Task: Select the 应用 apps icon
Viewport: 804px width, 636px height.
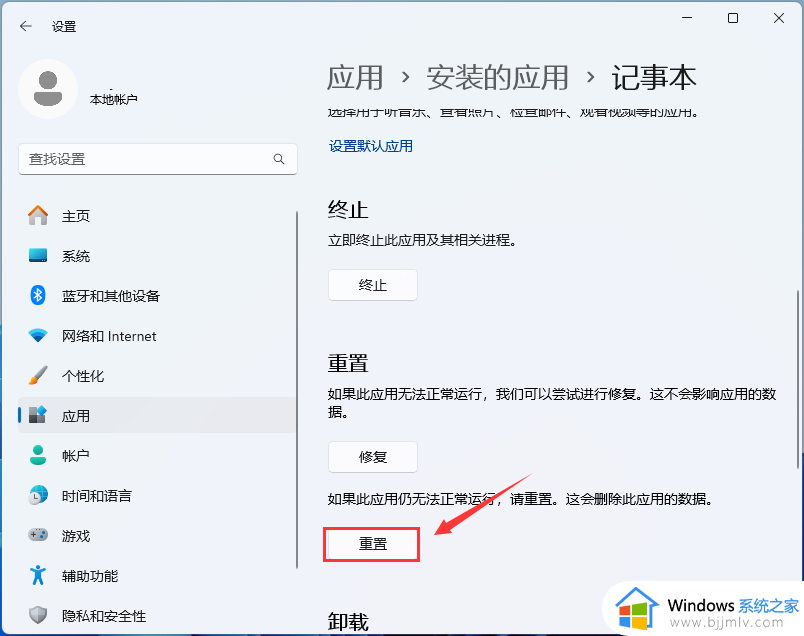Action: (38, 415)
